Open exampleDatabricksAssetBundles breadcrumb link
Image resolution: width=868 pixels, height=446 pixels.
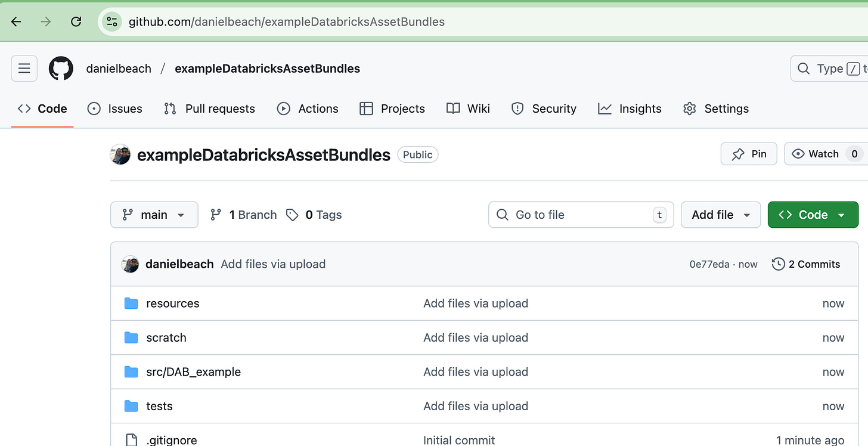click(267, 69)
